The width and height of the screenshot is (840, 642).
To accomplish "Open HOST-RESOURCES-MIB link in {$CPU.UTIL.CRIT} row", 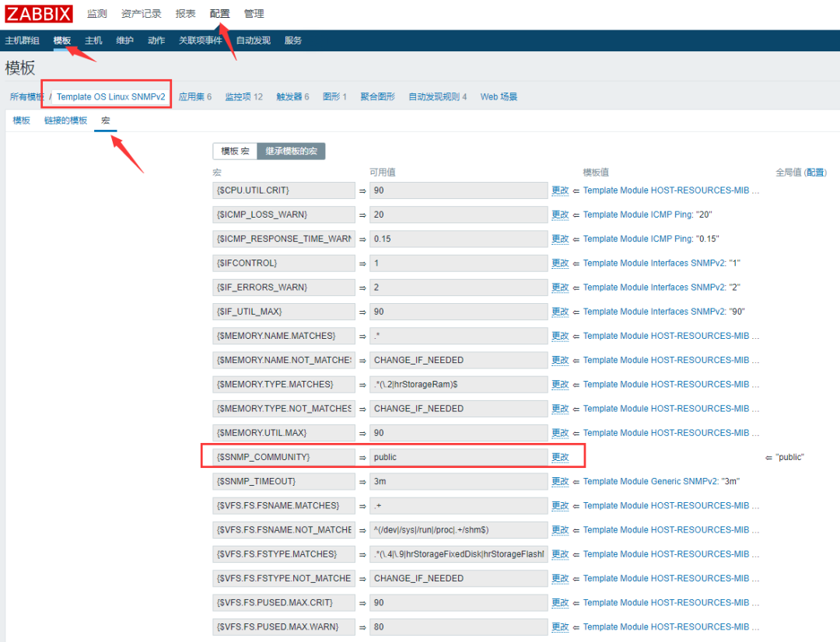I will 670,190.
